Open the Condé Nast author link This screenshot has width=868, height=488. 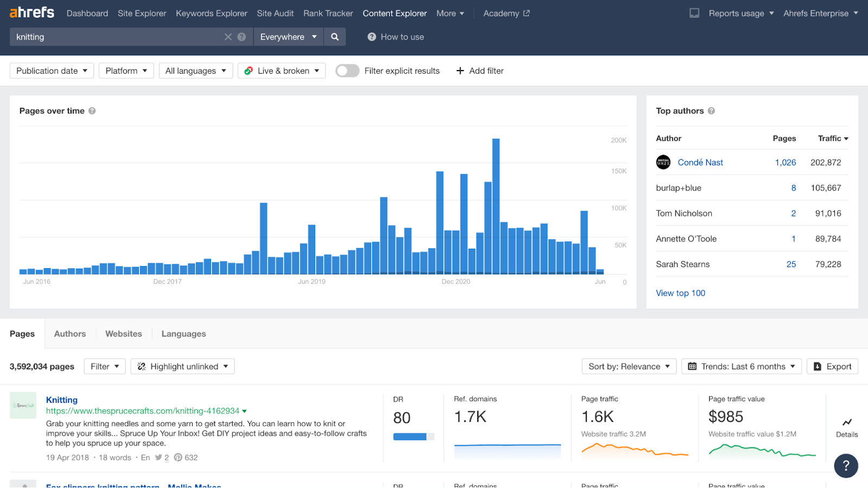pos(700,162)
